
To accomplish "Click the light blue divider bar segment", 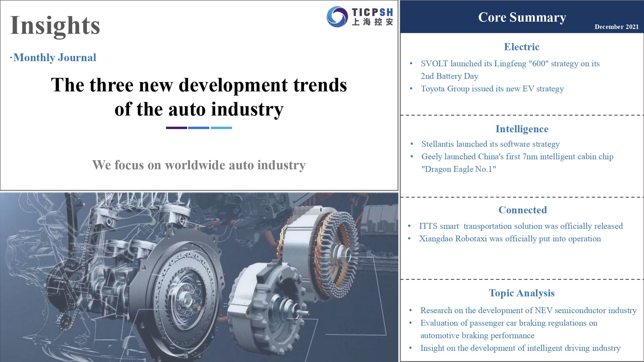I will pyautogui.click(x=221, y=128).
